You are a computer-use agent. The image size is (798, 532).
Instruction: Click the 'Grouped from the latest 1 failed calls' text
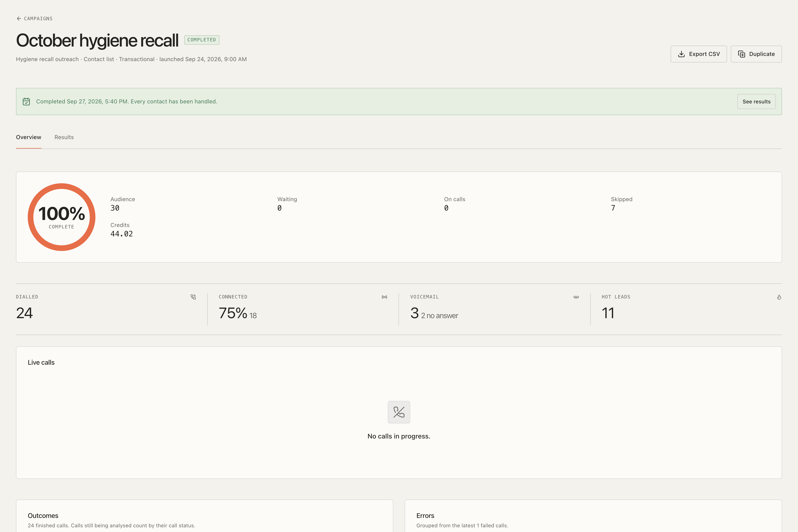(462, 525)
